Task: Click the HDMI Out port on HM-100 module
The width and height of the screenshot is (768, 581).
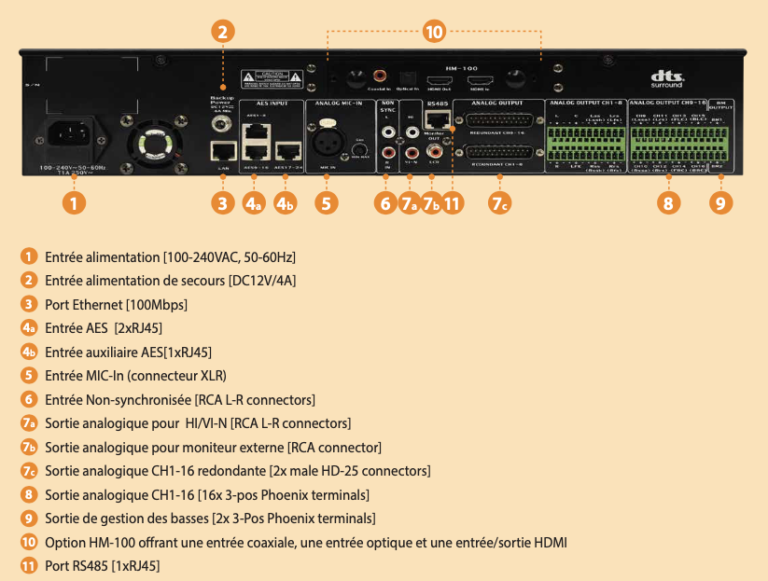Action: [x=438, y=81]
